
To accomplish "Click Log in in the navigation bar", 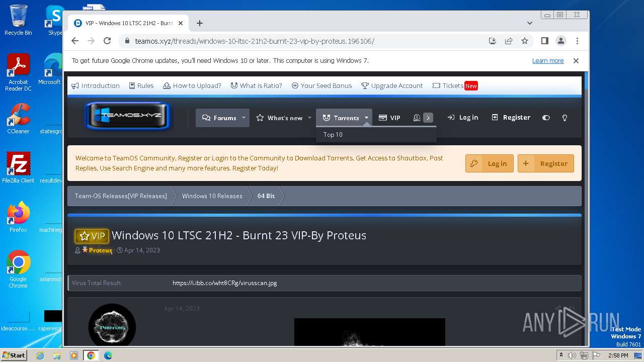I will point(463,117).
